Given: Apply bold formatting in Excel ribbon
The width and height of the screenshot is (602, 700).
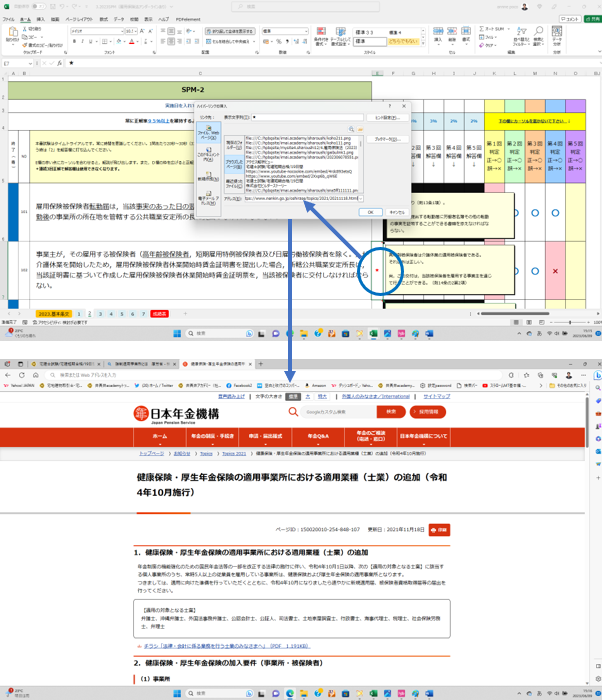Looking at the screenshot, I should tap(74, 42).
